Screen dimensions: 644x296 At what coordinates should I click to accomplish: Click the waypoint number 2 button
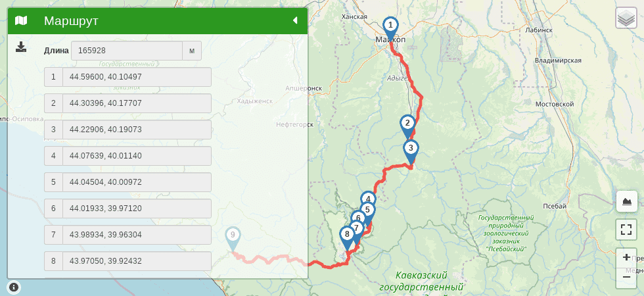pos(53,103)
